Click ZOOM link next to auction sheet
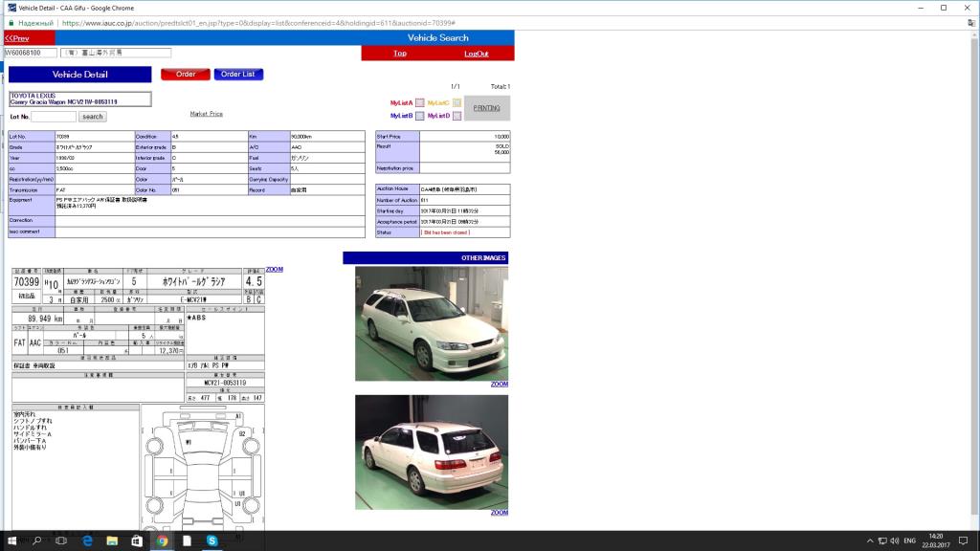980x551 pixels. 275,269
